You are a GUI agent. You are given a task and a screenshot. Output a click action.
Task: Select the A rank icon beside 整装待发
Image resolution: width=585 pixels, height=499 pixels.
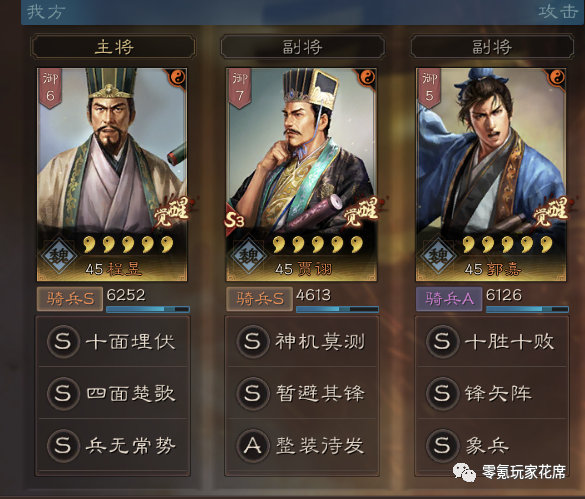click(x=253, y=445)
